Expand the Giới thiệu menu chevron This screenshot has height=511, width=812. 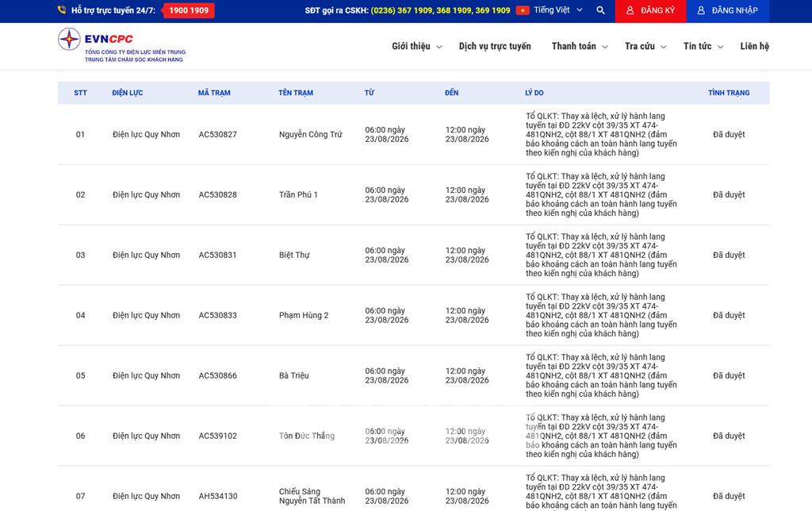point(439,47)
